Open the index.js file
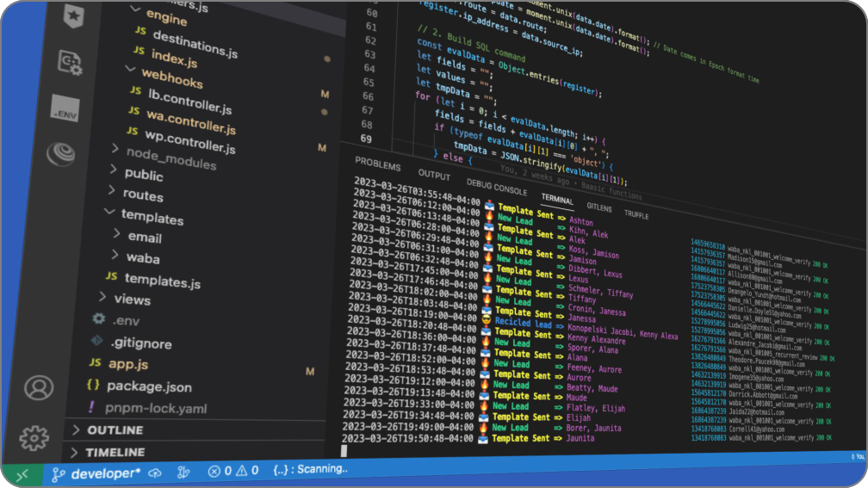Screen dimensions: 868x488 point(174,57)
